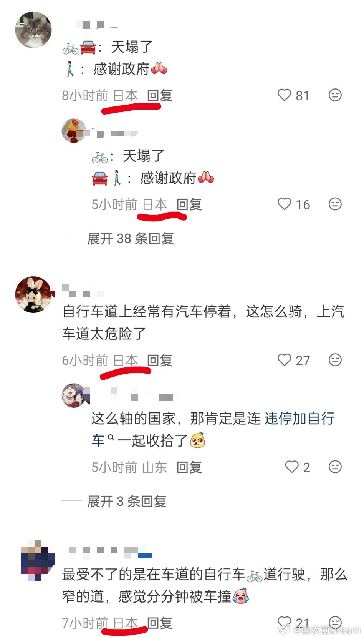Screen dimensions: 364x638
Task: Dislike the reply with 16 likes
Action: 335,204
